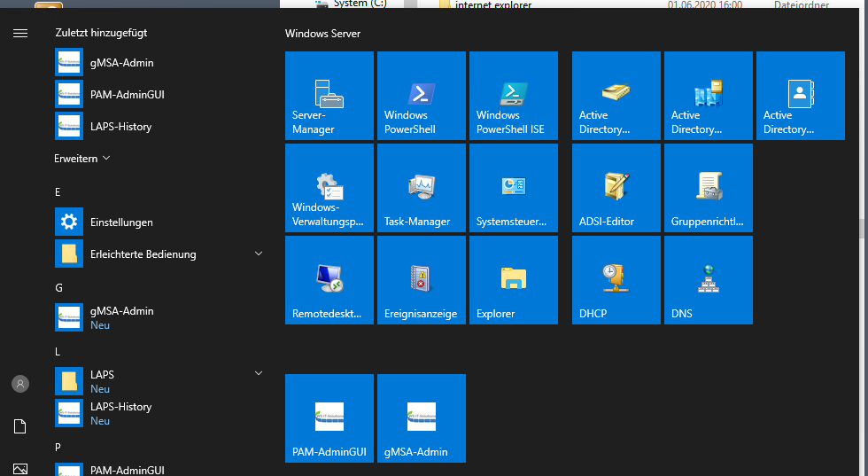Open Windows-Verwaltungsprogramme tile
Viewport: 868px width, 476px height.
click(x=329, y=188)
